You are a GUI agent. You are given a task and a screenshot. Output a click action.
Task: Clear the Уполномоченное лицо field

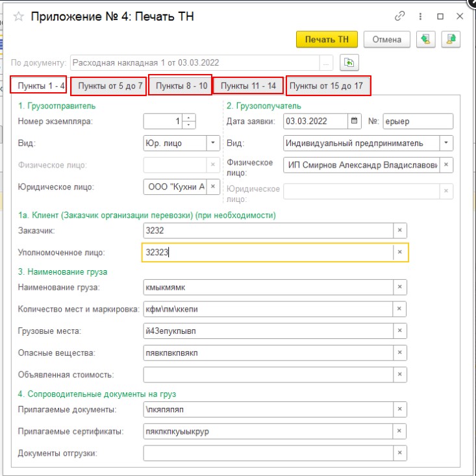(x=400, y=252)
